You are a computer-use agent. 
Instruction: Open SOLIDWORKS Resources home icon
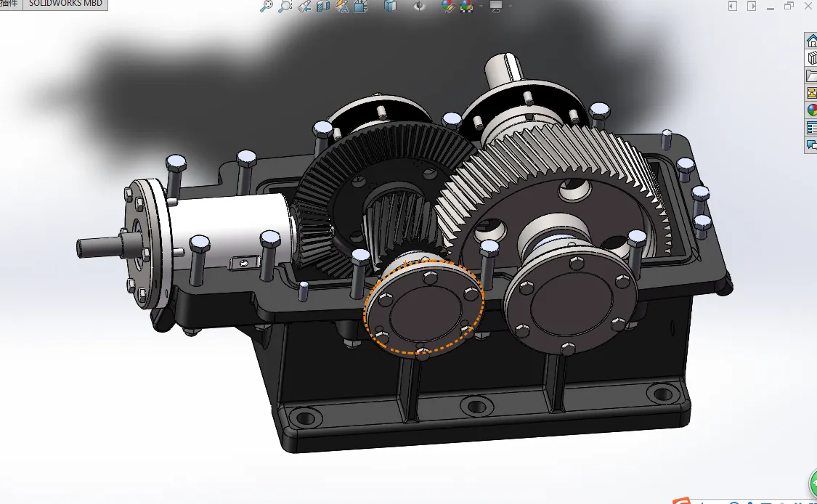coord(811,41)
